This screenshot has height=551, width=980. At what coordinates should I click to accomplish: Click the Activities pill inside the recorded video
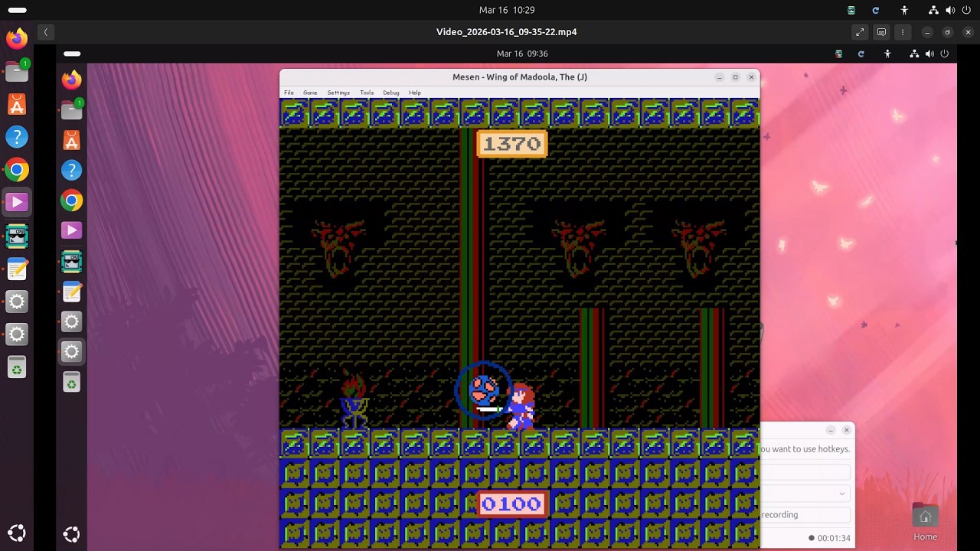point(72,54)
